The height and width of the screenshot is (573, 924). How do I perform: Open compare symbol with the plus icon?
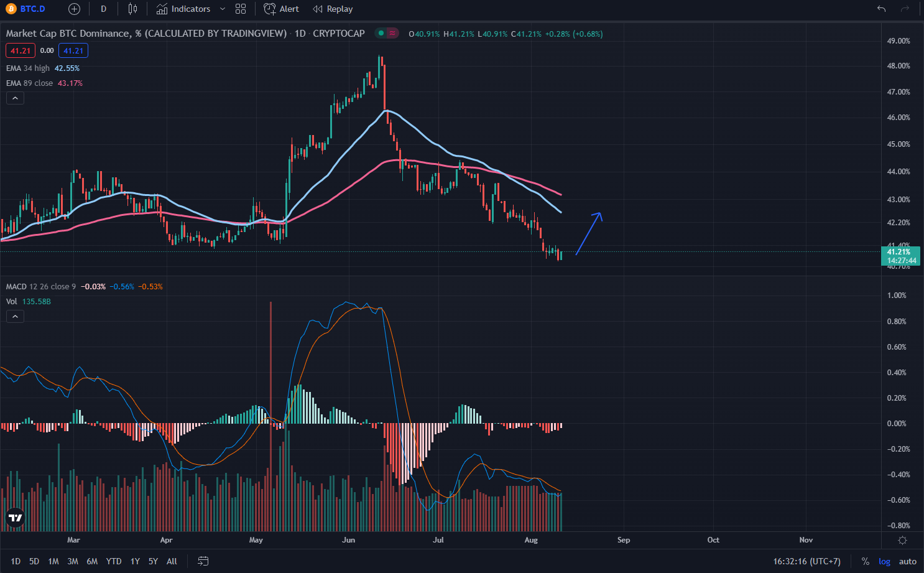point(73,9)
